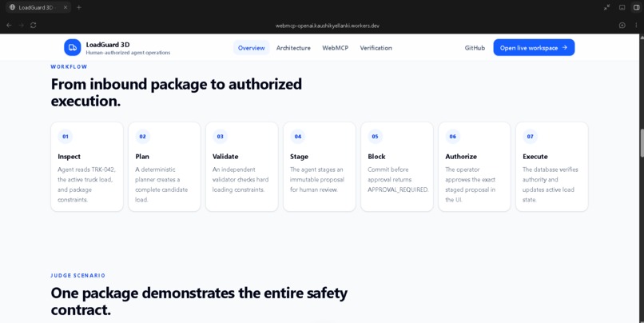The image size is (644, 323).
Task: Click the 'From inbound package to authorized execution' heading
Action: pyautogui.click(x=177, y=93)
